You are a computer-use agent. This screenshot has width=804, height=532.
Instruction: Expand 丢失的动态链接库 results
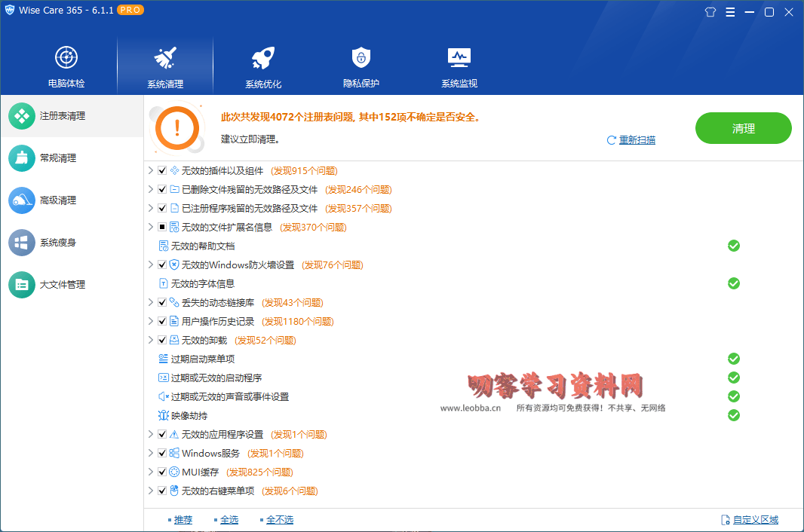[x=150, y=302]
